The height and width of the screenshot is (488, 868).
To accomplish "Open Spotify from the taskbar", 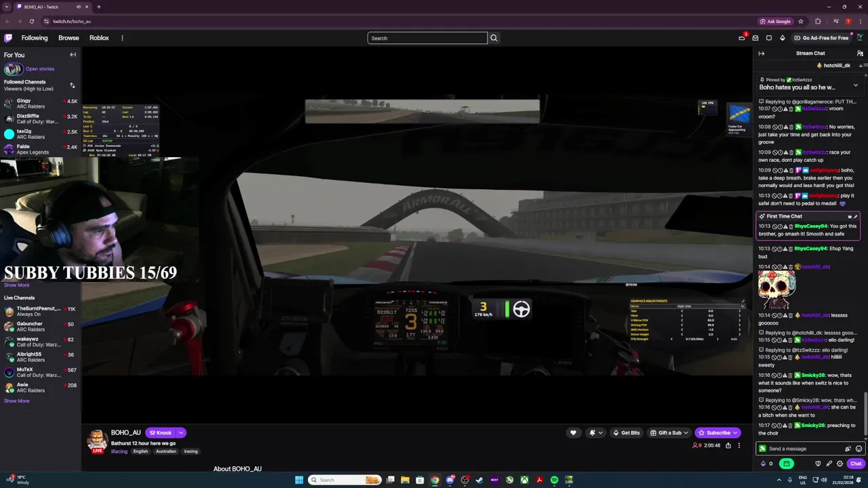I will (554, 480).
